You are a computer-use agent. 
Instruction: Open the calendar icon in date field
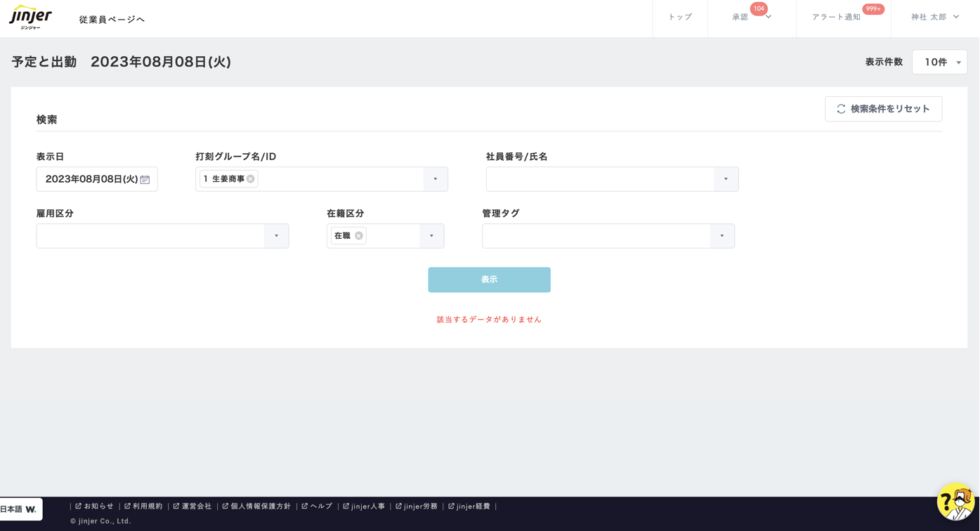(145, 180)
